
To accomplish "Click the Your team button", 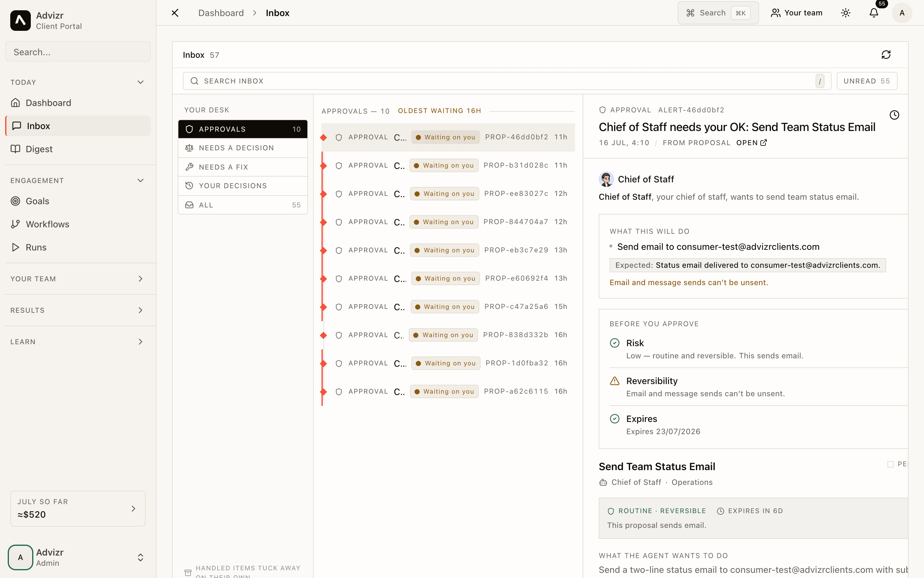I will tap(797, 13).
